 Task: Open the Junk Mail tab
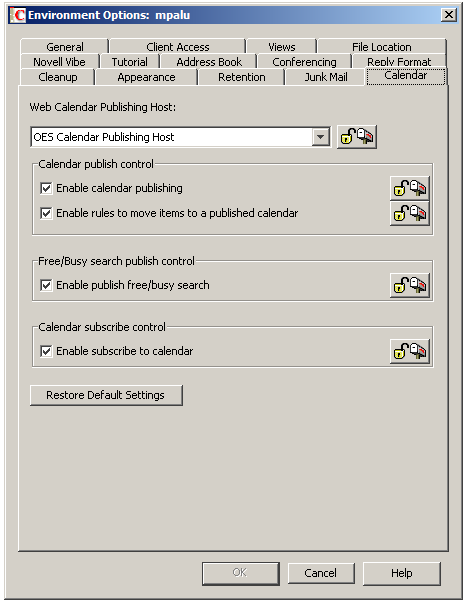(326, 77)
